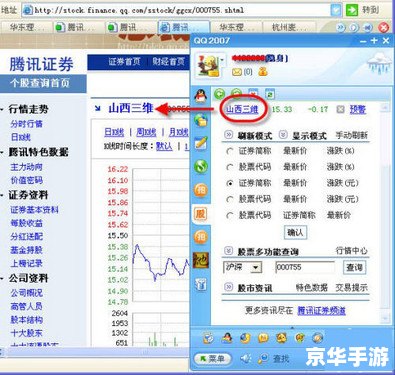The height and width of the screenshot is (375, 395).
Task: Select radio 股票代码 最新价 涨跌(%)
Action: click(229, 167)
